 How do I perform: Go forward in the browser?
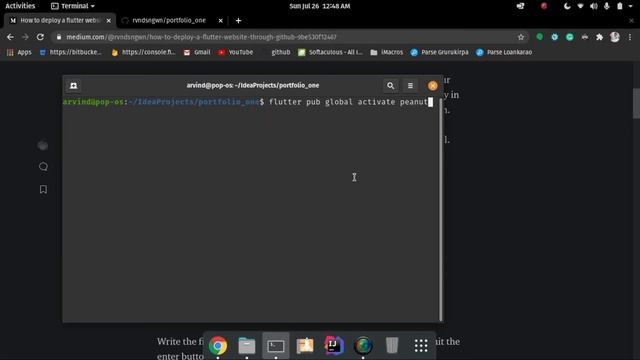tap(25, 37)
